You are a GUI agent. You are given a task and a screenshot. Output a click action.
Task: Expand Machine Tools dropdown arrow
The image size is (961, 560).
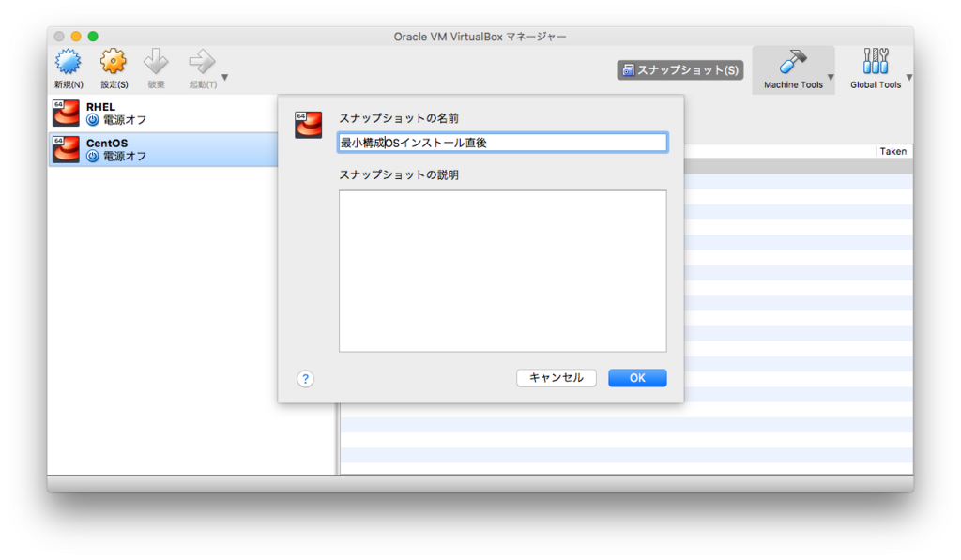[x=831, y=77]
